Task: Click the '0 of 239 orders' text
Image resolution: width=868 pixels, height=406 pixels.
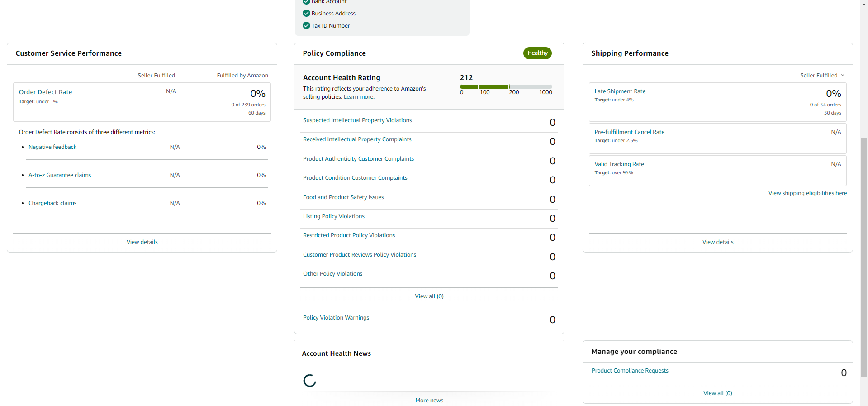Action: (248, 105)
